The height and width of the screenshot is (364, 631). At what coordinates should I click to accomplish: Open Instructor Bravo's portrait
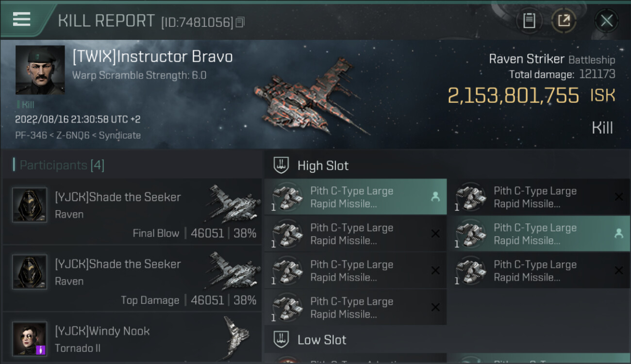(40, 70)
